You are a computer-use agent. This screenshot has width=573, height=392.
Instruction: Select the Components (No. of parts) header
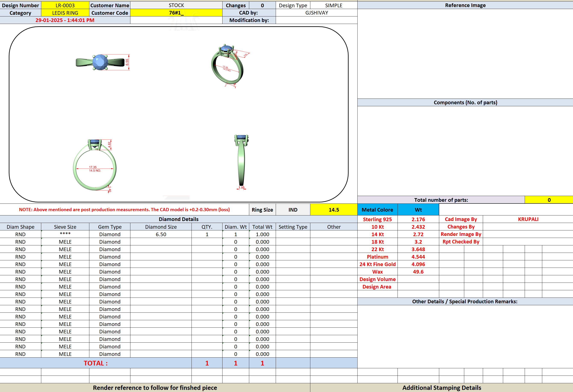(x=465, y=103)
